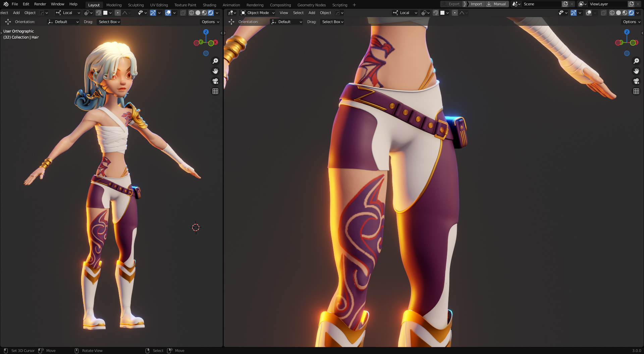Toggle gizmo display in right viewport header
Viewport: 644px width, 354px height.
coord(574,13)
